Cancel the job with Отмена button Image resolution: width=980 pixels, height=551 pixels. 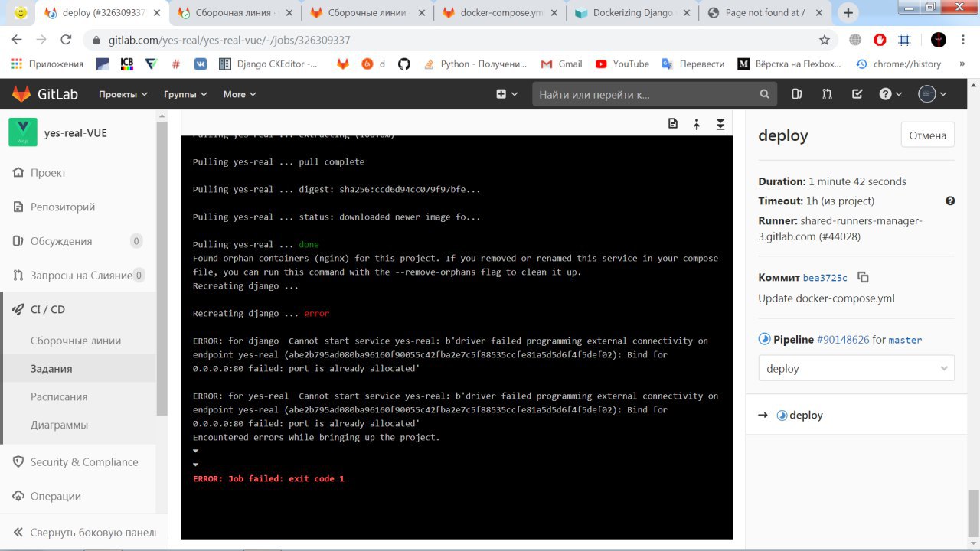(x=928, y=135)
